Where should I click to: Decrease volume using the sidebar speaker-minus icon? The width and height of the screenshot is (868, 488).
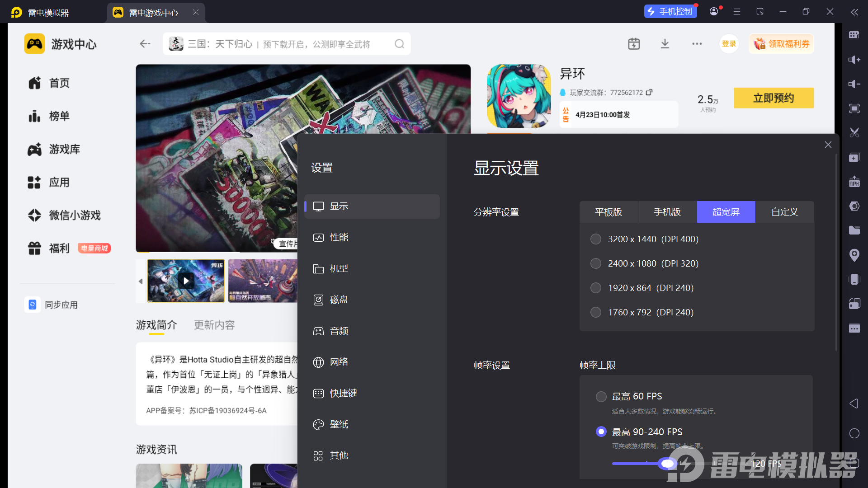[854, 84]
